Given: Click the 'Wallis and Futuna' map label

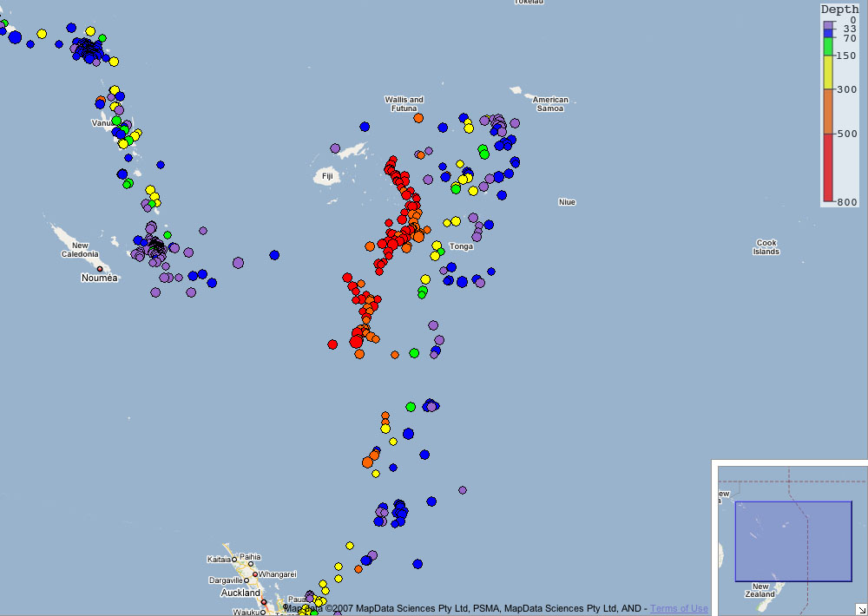Looking at the screenshot, I should point(404,104).
